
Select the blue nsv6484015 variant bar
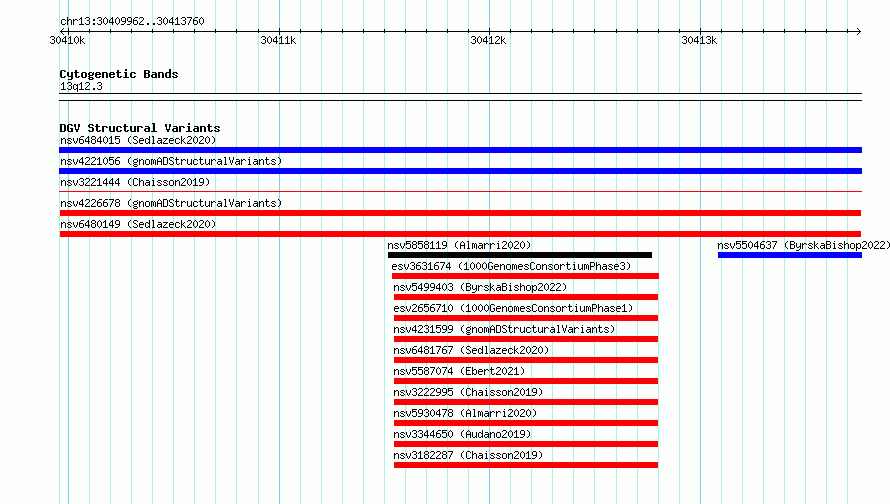point(460,150)
